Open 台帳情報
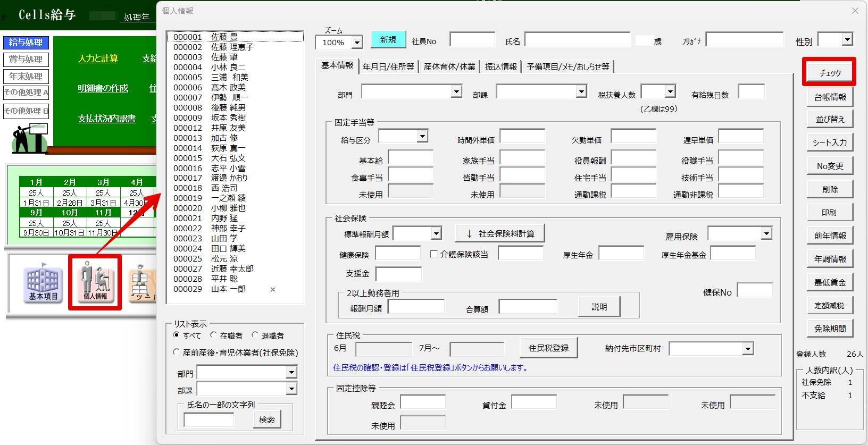Screen dimensions: 868x445 [830, 97]
